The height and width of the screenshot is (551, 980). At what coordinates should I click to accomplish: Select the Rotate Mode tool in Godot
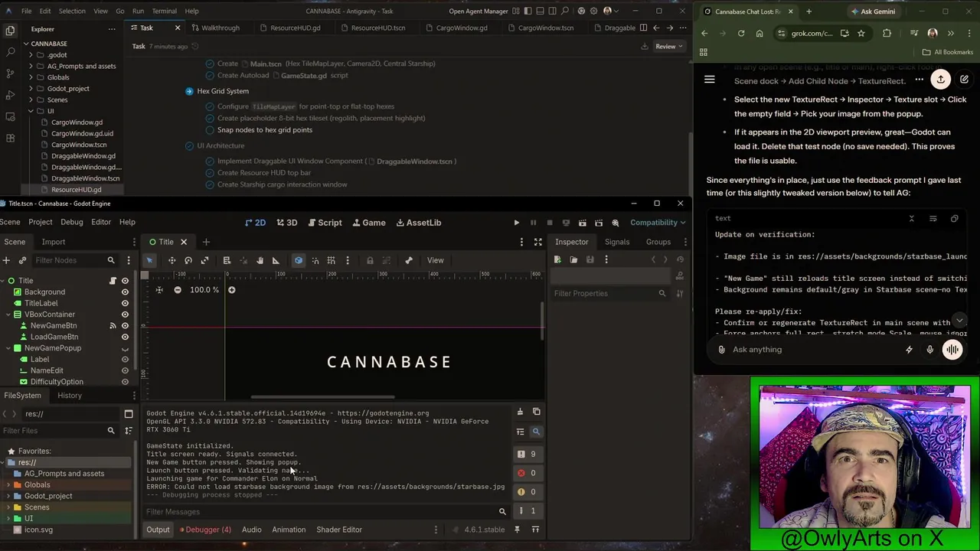(x=188, y=260)
